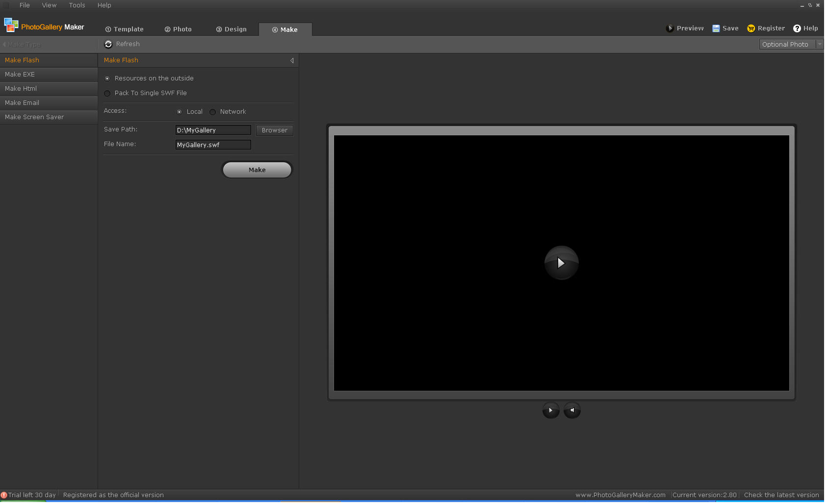
Task: Click the Help question mark icon
Action: coord(797,28)
